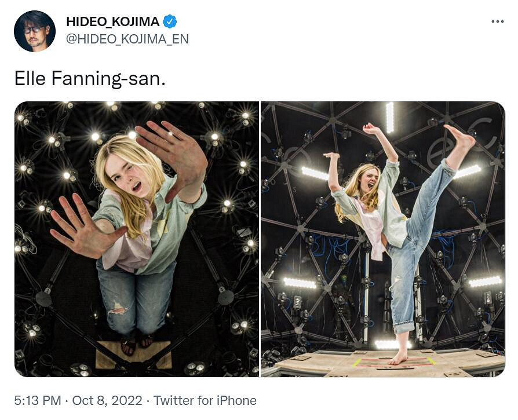Click the blue verified badge
The image size is (518, 420).
tap(170, 22)
